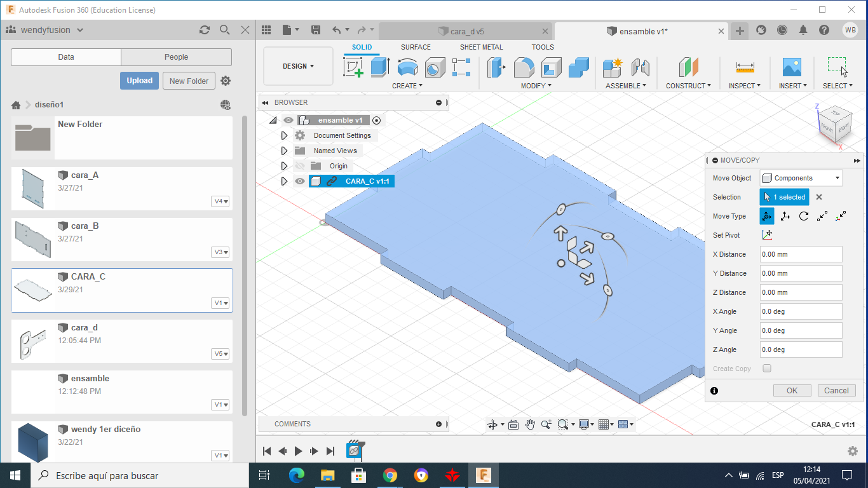Pick the Hole tool icon

pyautogui.click(x=435, y=67)
